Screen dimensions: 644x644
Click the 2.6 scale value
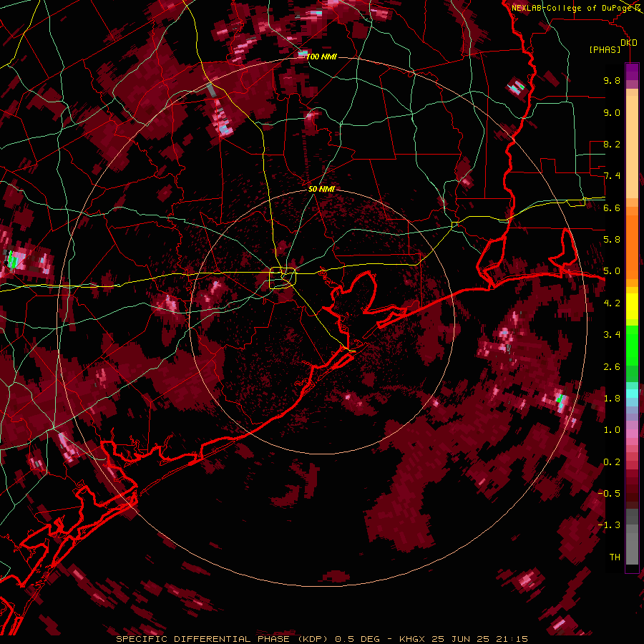(x=612, y=367)
